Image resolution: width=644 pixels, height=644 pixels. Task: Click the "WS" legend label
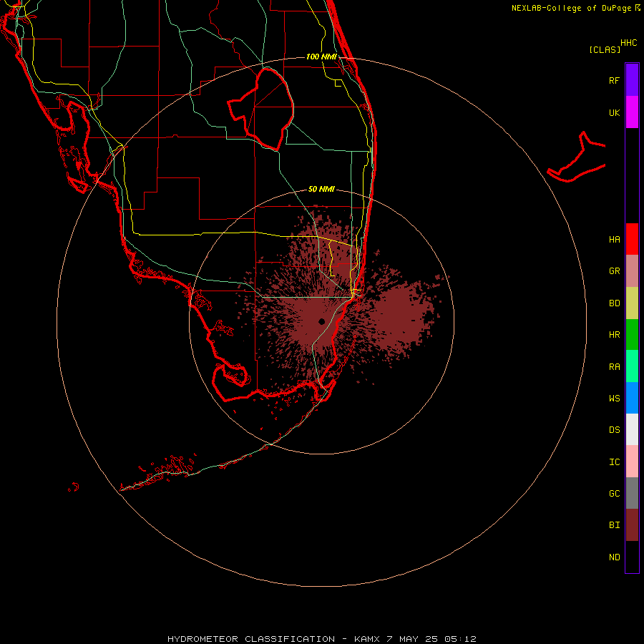(x=614, y=398)
